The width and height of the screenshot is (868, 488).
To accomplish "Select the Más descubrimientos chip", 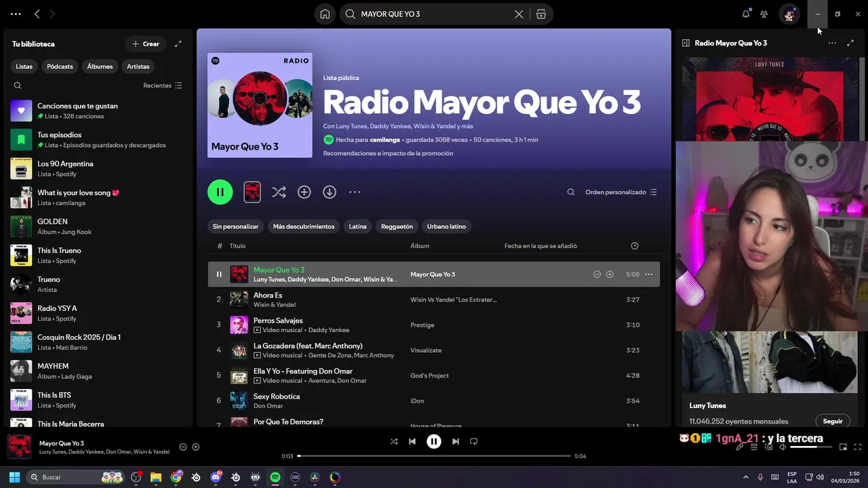I will (304, 226).
